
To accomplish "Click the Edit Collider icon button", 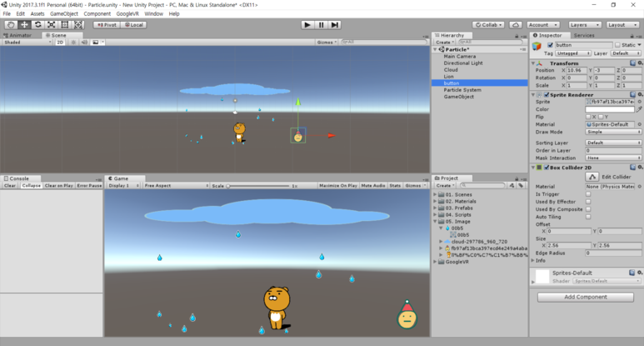I will 592,177.
